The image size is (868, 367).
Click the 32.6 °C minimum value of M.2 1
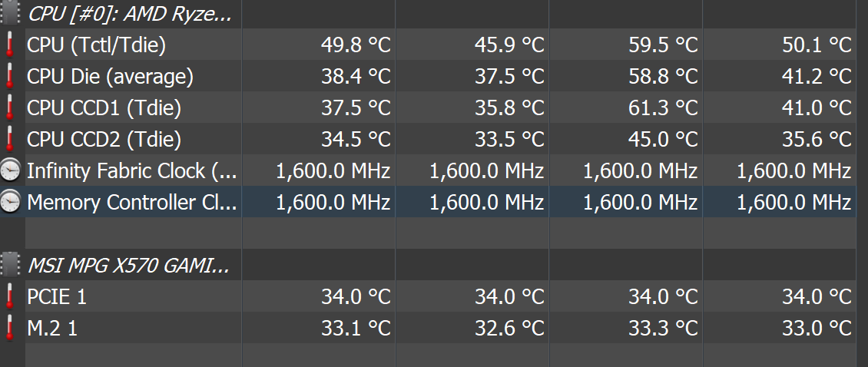pyautogui.click(x=509, y=329)
